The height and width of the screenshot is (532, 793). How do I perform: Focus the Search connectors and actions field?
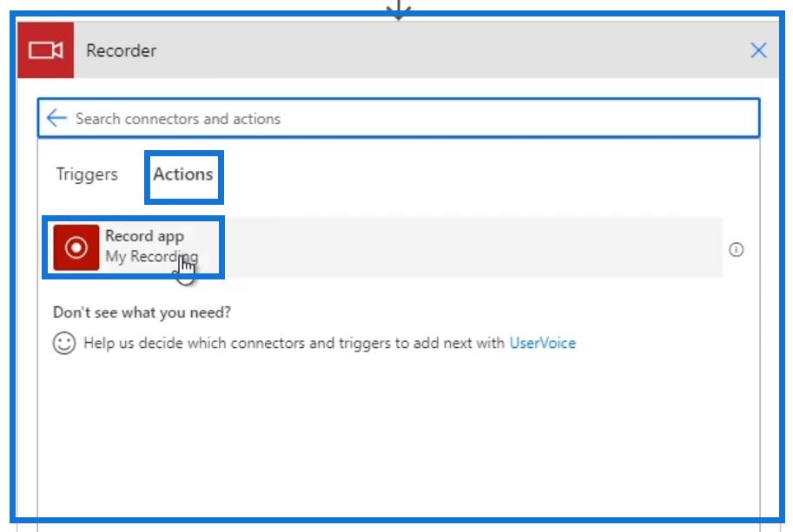399,118
